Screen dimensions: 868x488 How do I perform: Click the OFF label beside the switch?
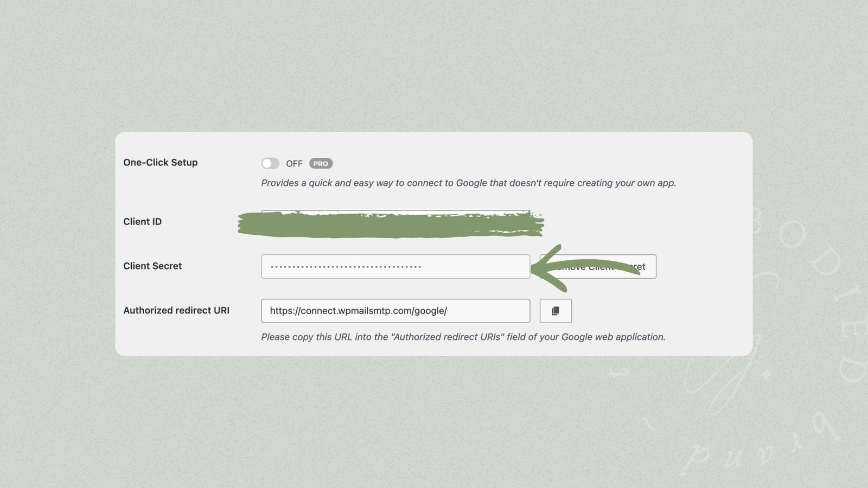click(294, 163)
